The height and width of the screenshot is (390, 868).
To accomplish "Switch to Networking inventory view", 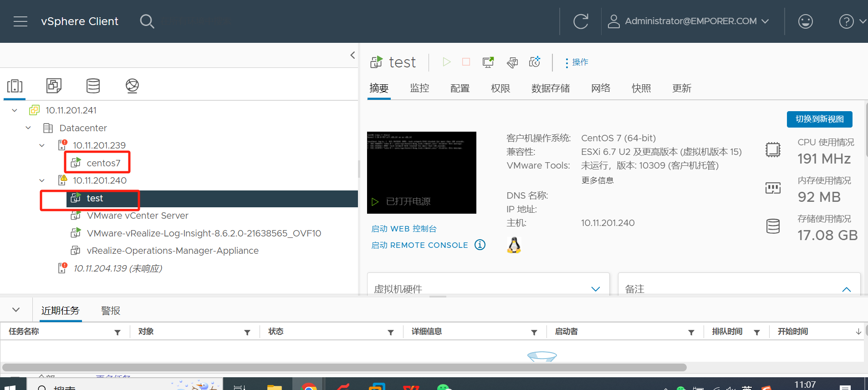I will (132, 86).
